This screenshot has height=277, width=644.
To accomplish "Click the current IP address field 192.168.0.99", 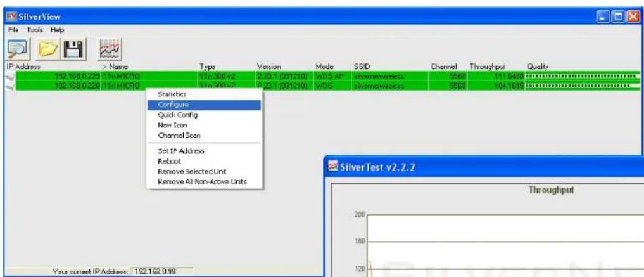I will coord(162,272).
